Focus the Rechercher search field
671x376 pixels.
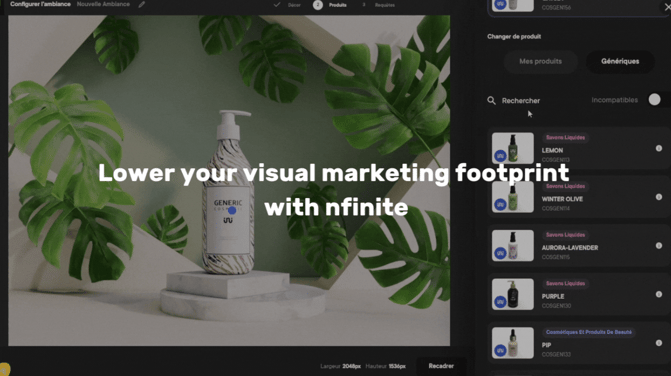pos(521,101)
